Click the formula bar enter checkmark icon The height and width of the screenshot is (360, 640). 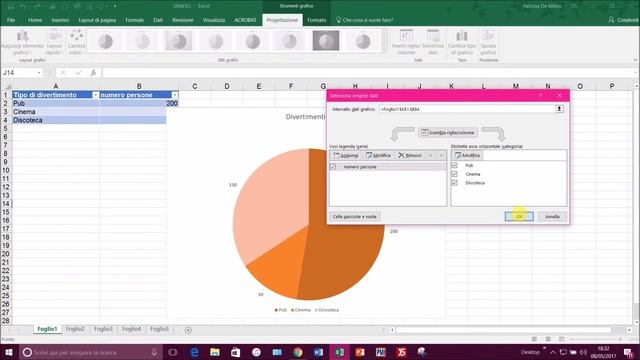78,73
